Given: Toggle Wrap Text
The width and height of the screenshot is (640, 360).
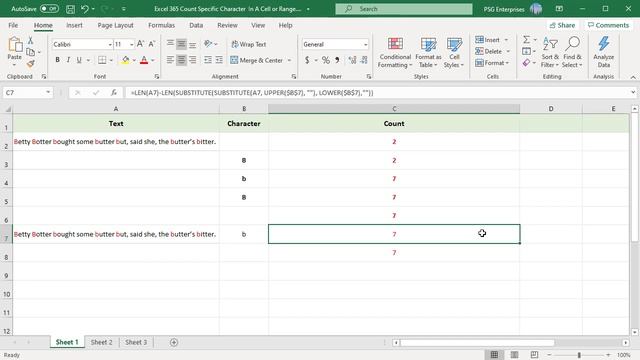Looking at the screenshot, I should (249, 44).
